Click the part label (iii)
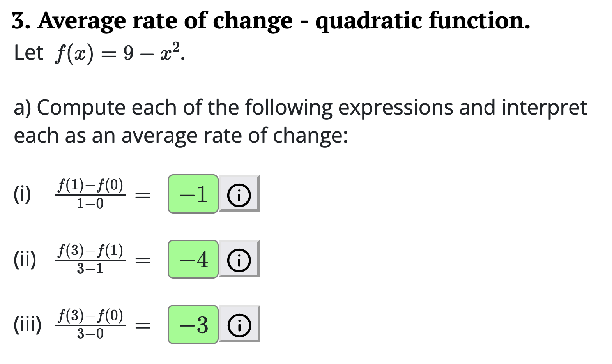This screenshot has height=364, width=612. click(x=28, y=325)
